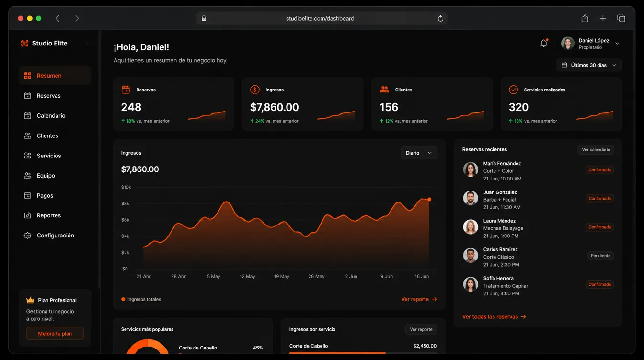The width and height of the screenshot is (644, 360).
Task: Click the calendar icon on the Reservas stat card
Action: pos(126,90)
